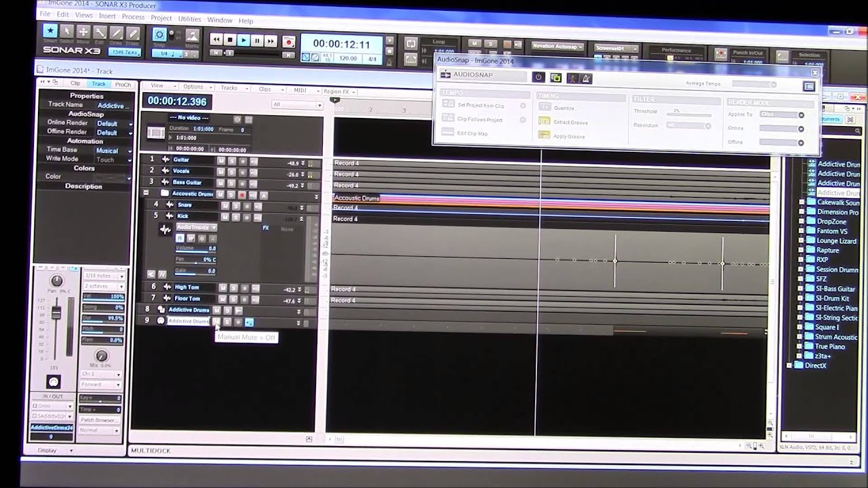Solo the Vocals track
The height and width of the screenshot is (488, 868).
[231, 173]
